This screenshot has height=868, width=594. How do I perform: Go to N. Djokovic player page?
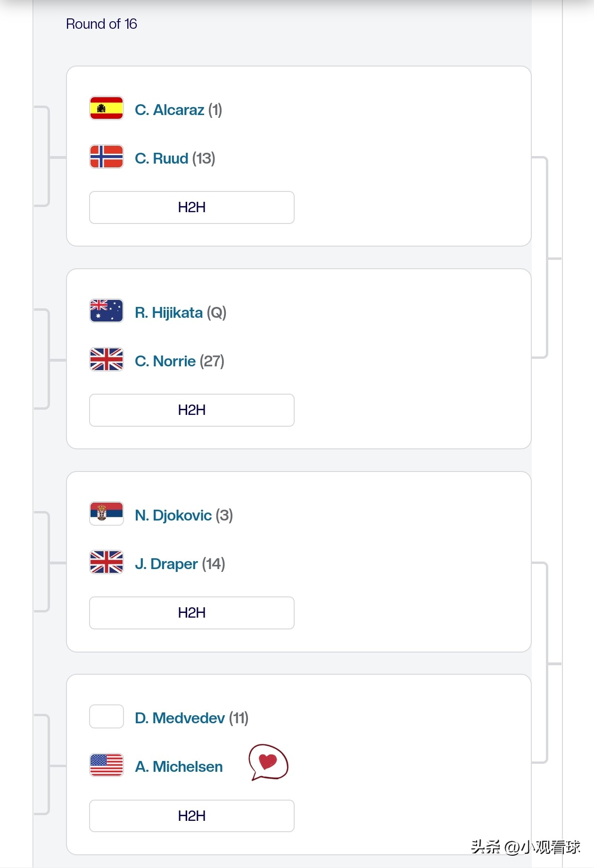click(x=173, y=515)
